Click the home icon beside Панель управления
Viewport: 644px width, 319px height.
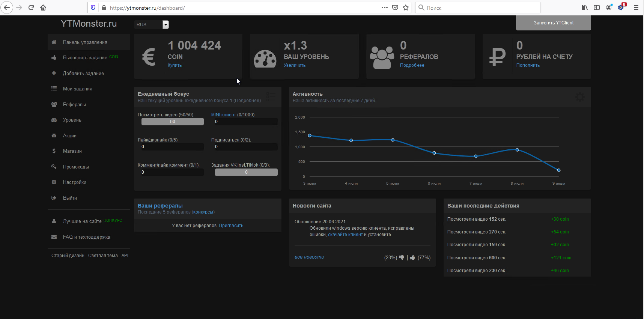[54, 42]
